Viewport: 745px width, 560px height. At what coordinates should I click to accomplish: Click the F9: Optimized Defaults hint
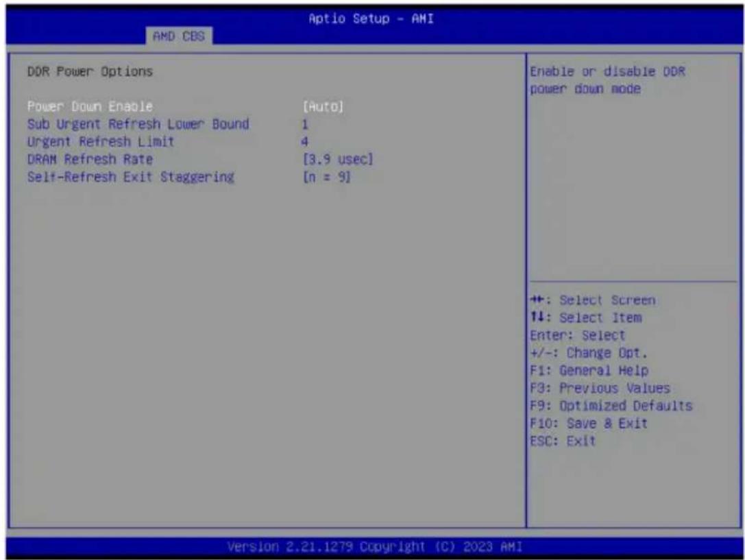point(611,406)
